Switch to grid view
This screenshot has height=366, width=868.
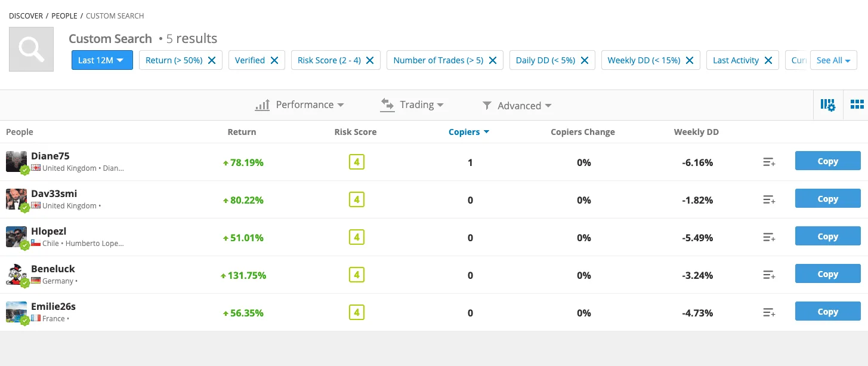pyautogui.click(x=857, y=105)
